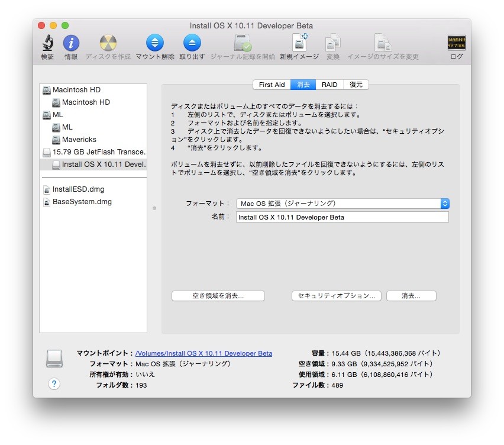
Task: Click the green zoom window button
Action: 65,25
